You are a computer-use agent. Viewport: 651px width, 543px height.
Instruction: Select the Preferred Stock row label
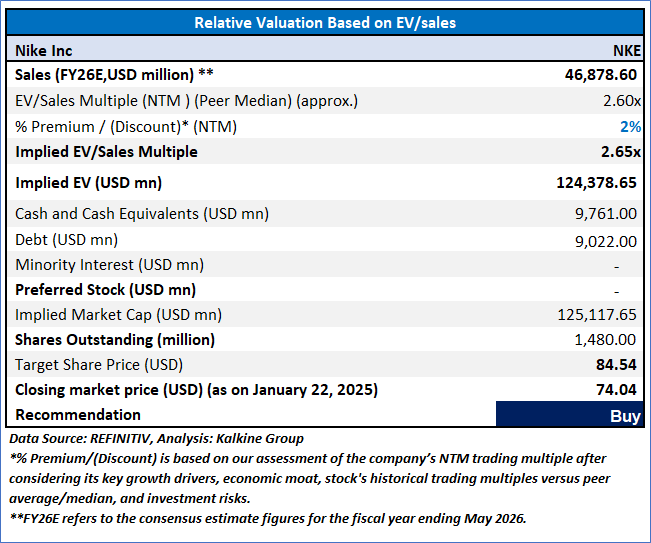(105, 290)
